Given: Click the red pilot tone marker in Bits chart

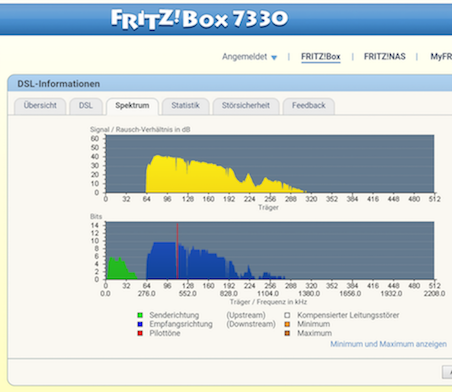Looking at the screenshot, I should pyautogui.click(x=177, y=251).
